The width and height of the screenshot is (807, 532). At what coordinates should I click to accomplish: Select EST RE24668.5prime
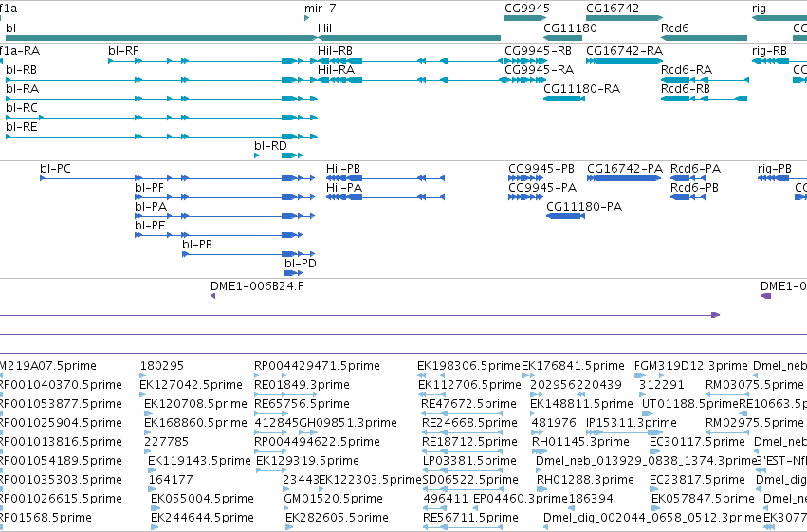pyautogui.click(x=462, y=432)
